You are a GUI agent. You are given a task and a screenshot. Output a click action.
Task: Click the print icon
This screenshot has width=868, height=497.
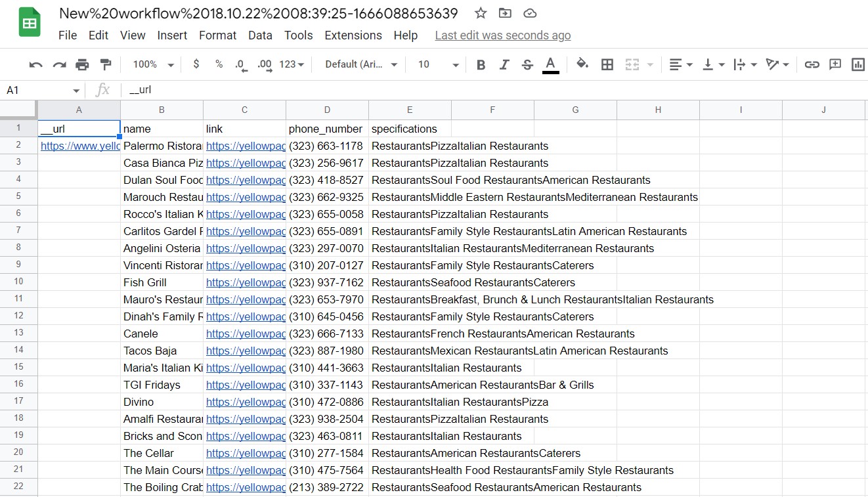82,64
